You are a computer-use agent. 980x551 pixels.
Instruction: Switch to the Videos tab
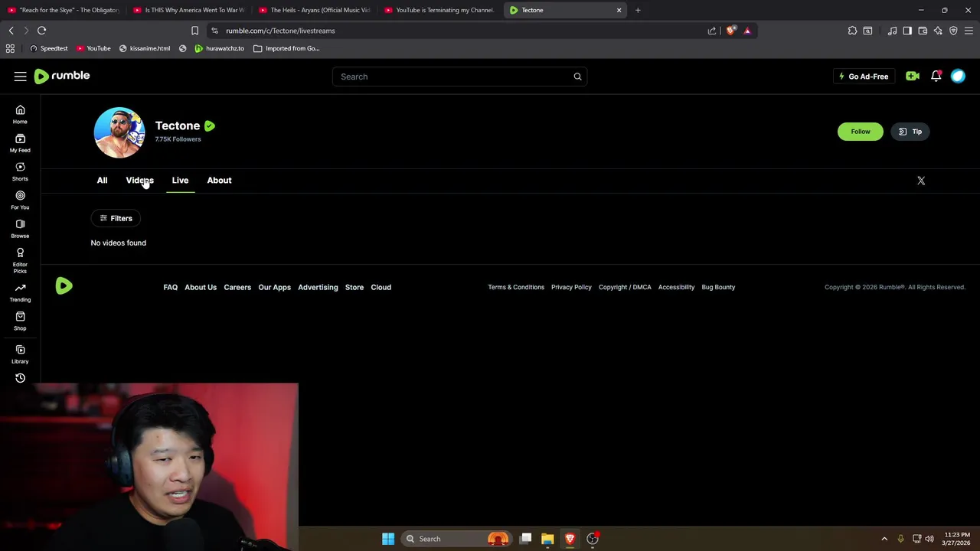coord(139,181)
